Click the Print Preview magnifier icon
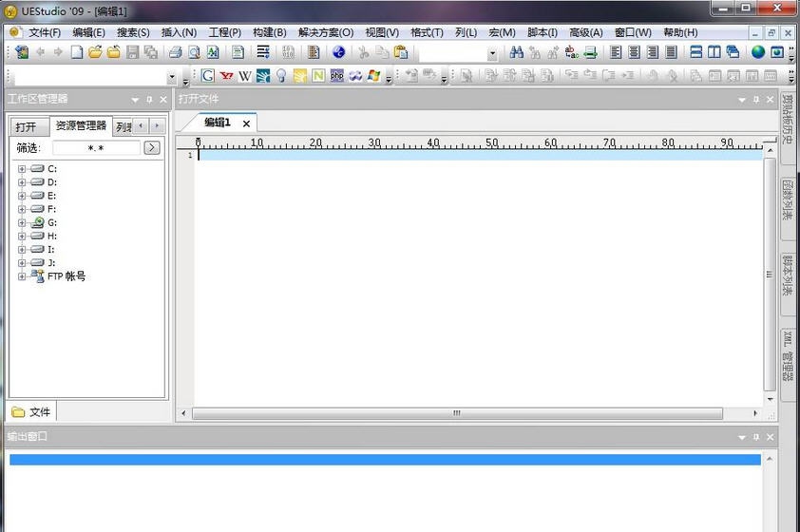This screenshot has height=532, width=800. click(x=195, y=52)
